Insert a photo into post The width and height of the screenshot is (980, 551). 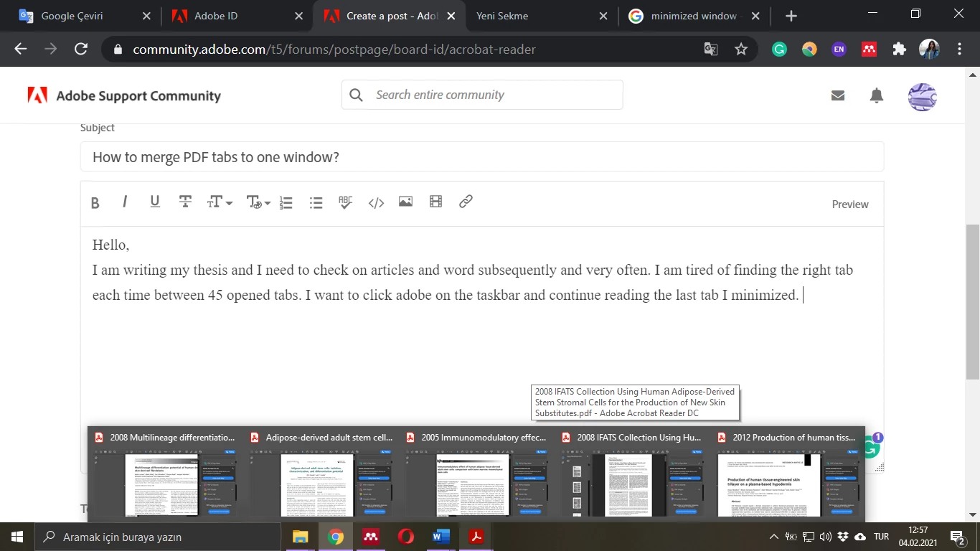(x=405, y=202)
